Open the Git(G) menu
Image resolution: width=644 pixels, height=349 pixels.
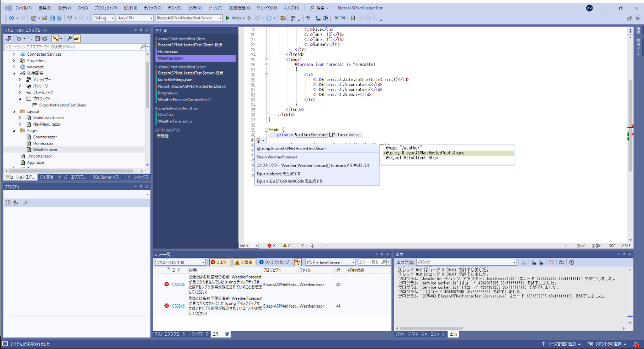(x=83, y=8)
